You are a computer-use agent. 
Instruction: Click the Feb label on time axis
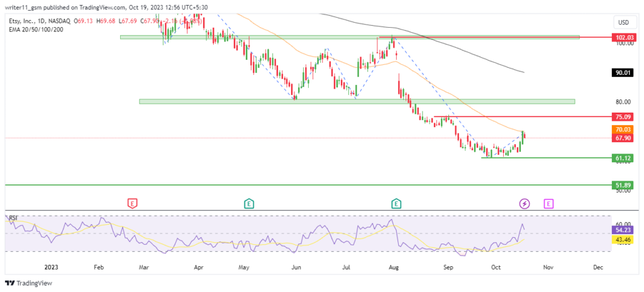click(x=99, y=267)
